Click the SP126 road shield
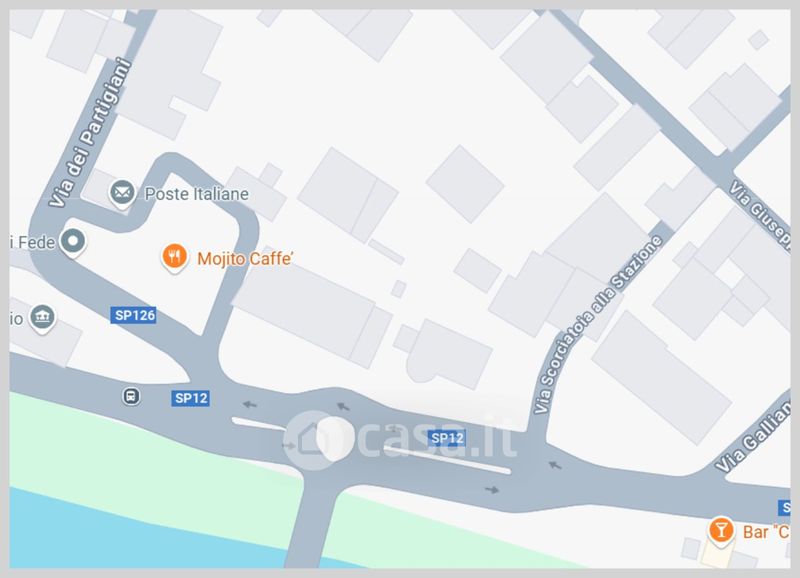Image resolution: width=800 pixels, height=578 pixels. pyautogui.click(x=134, y=315)
